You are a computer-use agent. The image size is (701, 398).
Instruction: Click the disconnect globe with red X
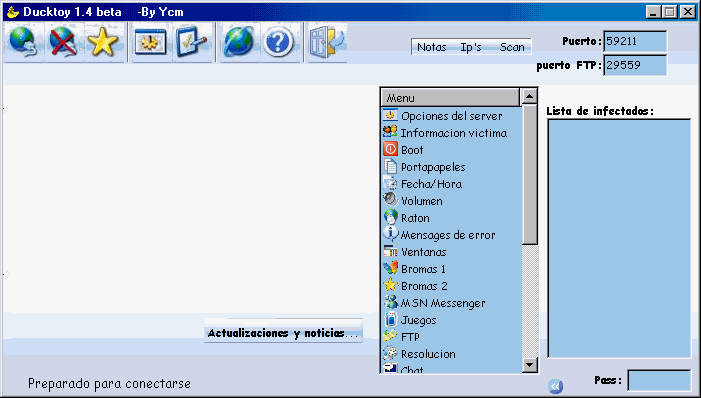click(x=63, y=42)
